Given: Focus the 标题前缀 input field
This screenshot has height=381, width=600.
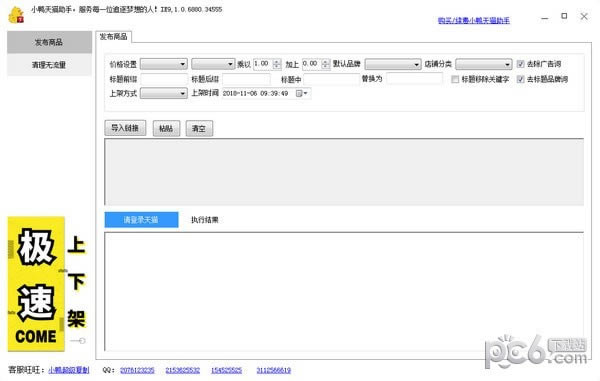Looking at the screenshot, I should 164,79.
